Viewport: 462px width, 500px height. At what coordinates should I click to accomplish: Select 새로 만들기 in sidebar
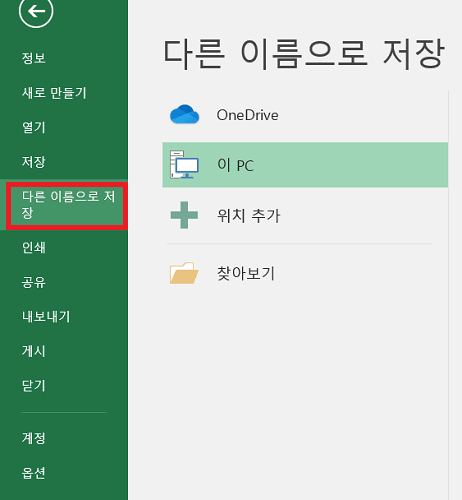click(x=54, y=93)
